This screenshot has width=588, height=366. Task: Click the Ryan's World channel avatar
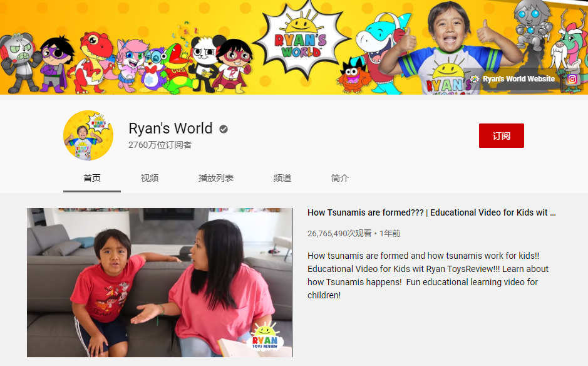[88, 135]
